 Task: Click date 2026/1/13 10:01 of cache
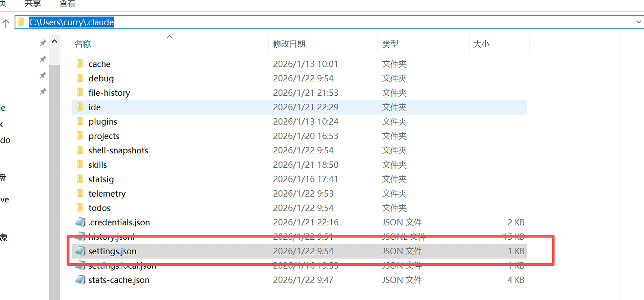pyautogui.click(x=306, y=64)
